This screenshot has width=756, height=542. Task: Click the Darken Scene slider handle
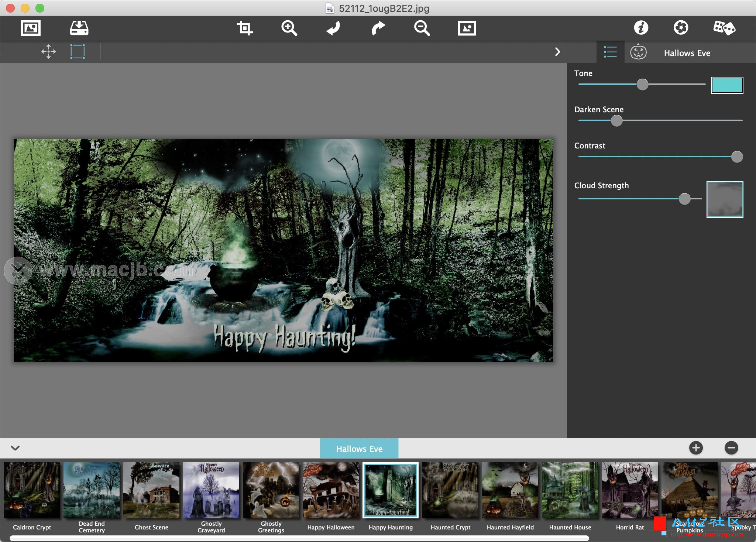pos(616,121)
